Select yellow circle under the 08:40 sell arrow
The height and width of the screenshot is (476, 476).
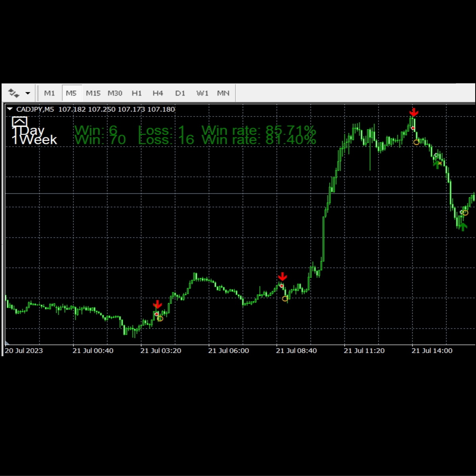pyautogui.click(x=285, y=299)
